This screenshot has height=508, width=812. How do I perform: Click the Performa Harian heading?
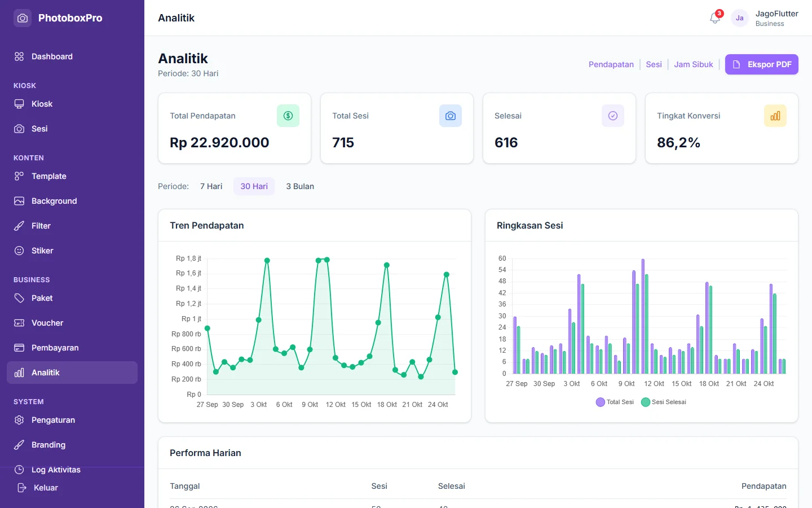(205, 453)
